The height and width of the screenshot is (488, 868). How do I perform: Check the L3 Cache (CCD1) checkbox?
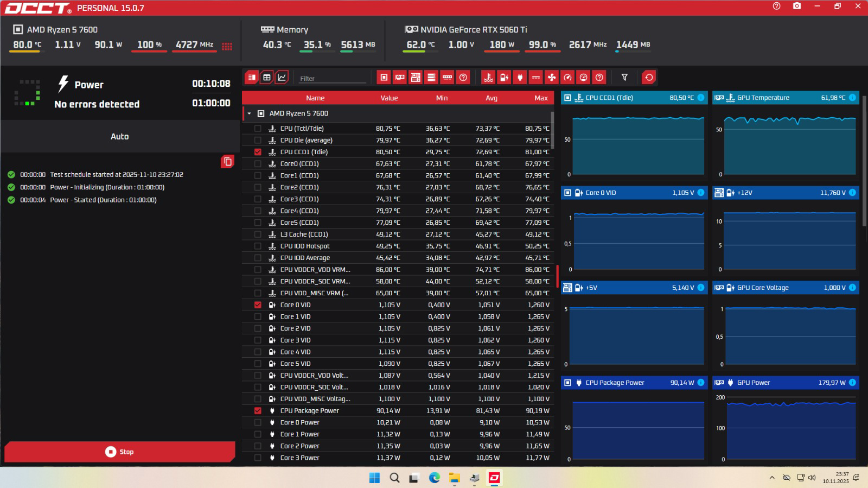point(258,235)
